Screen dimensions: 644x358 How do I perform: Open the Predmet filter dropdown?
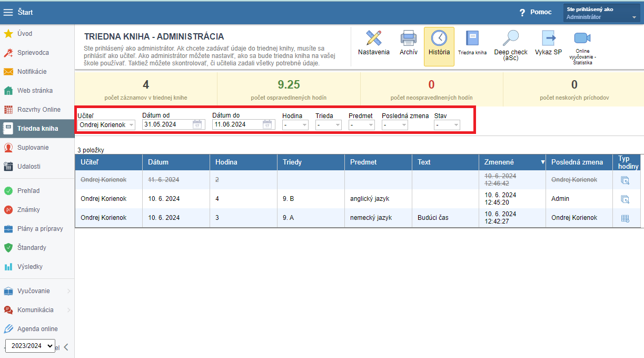point(362,125)
